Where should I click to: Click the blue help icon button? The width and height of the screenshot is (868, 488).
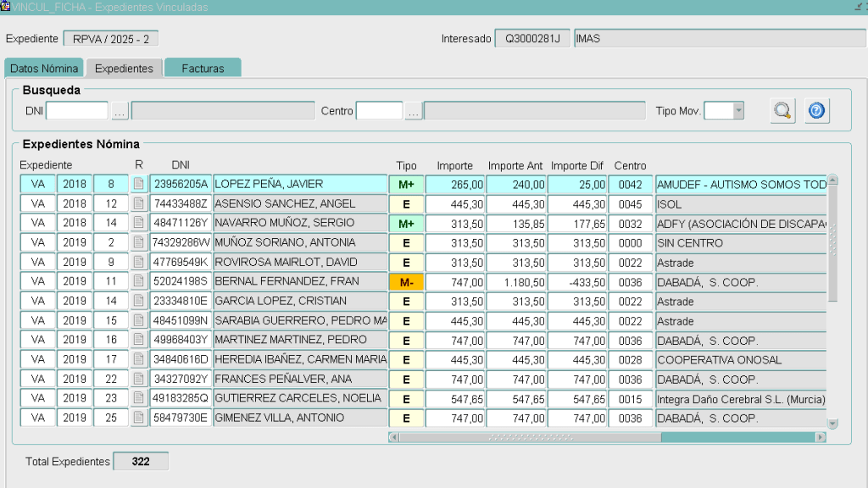click(x=816, y=111)
